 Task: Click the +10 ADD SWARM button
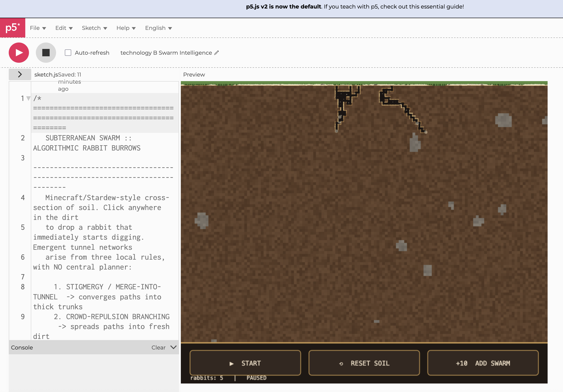pyautogui.click(x=483, y=363)
